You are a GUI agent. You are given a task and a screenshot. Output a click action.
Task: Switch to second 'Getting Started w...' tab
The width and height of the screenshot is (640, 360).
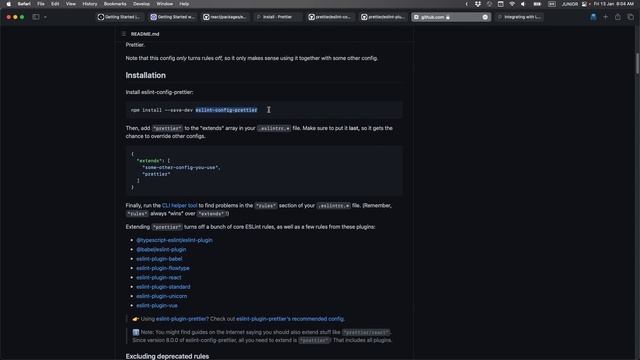tap(172, 17)
